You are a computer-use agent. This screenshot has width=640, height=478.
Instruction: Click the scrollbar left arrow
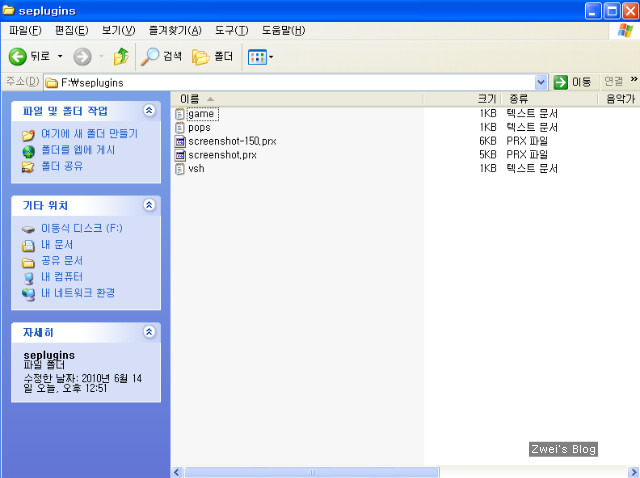point(177,472)
